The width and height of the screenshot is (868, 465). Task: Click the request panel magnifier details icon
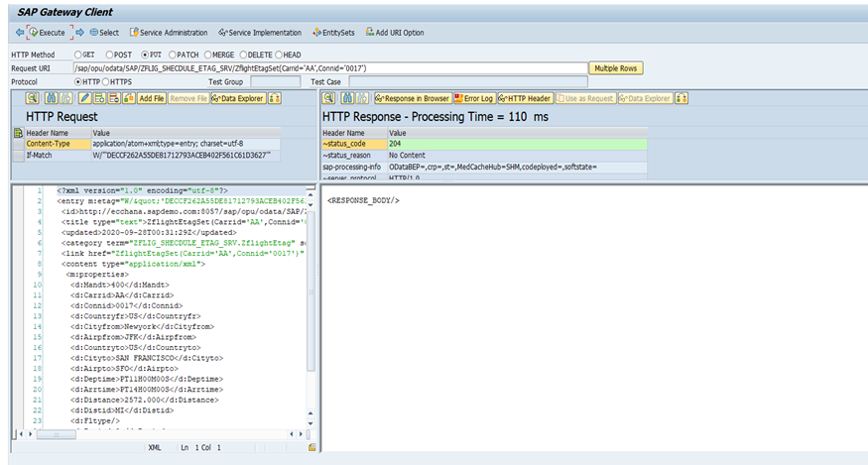click(32, 98)
